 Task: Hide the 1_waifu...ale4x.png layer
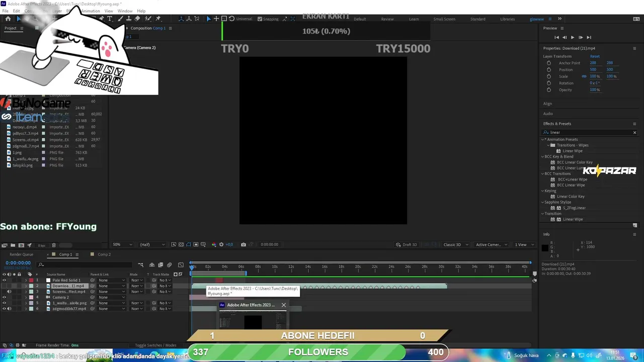[x=5, y=303]
